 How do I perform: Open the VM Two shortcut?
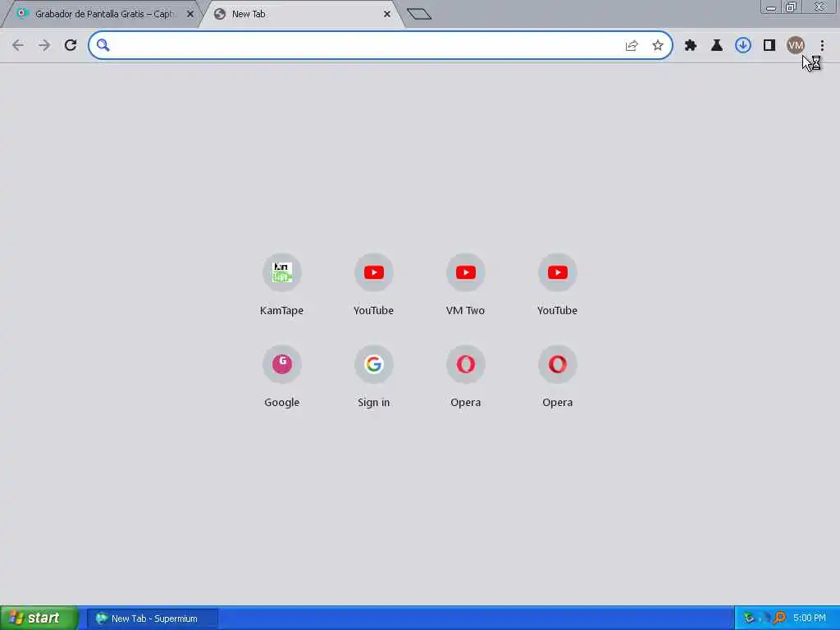point(466,285)
